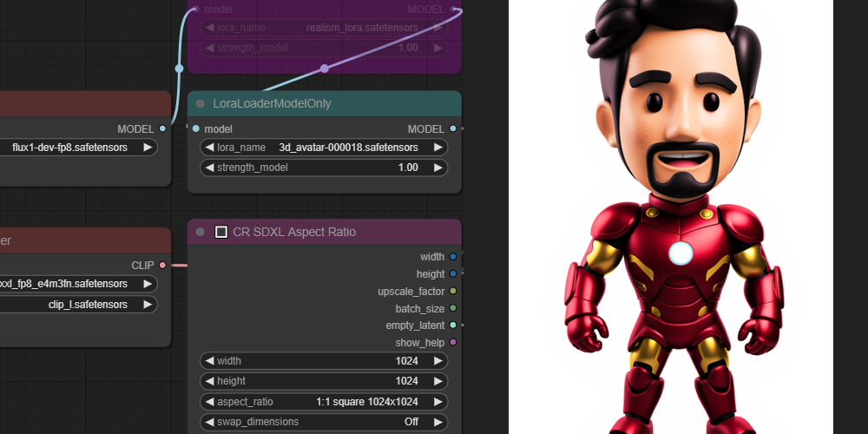Increase strength_model on bypassed realism_lora node
This screenshot has width=868, height=434.
tap(437, 48)
